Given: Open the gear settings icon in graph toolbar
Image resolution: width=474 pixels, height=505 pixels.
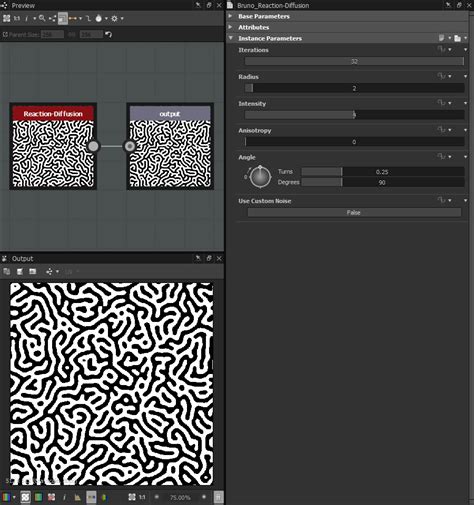Looking at the screenshot, I should tap(114, 18).
